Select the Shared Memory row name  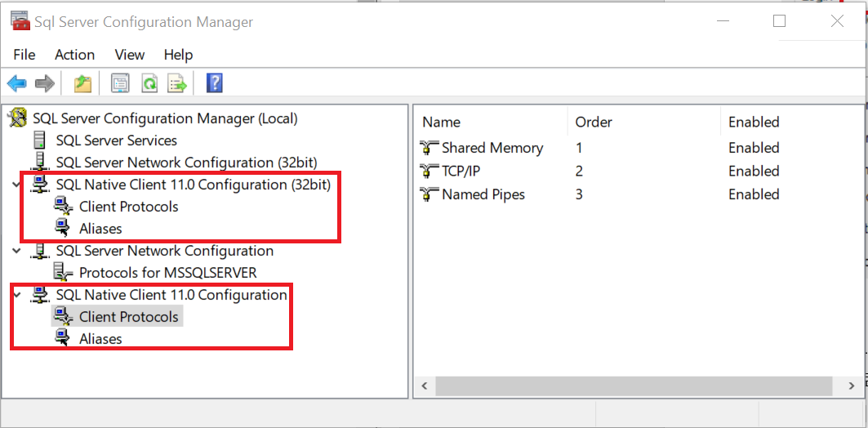[492, 148]
